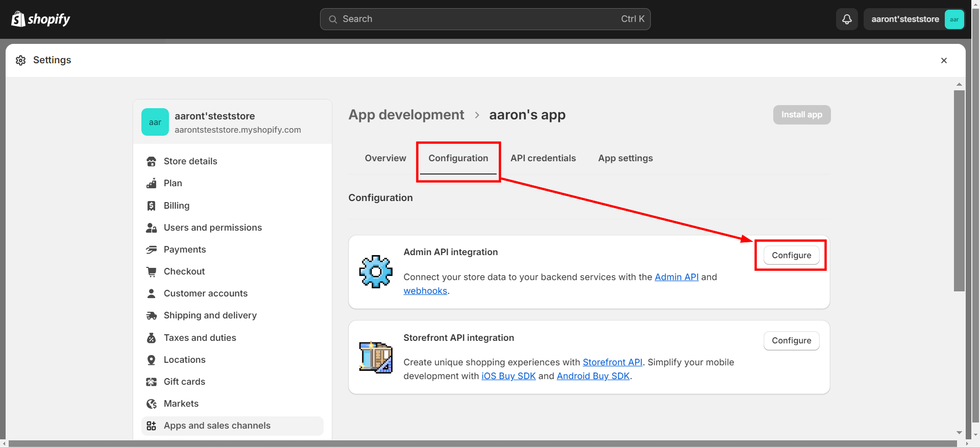Click the Storefront API illustration

point(376,357)
